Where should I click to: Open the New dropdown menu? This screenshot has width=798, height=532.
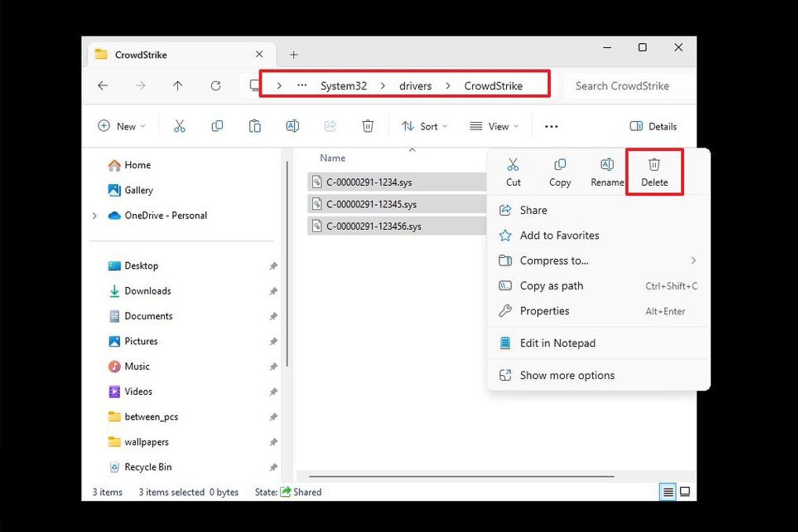click(x=121, y=126)
